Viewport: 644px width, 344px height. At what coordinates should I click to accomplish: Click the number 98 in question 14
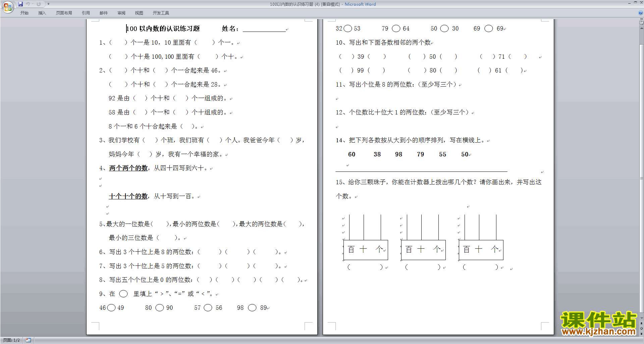(398, 154)
